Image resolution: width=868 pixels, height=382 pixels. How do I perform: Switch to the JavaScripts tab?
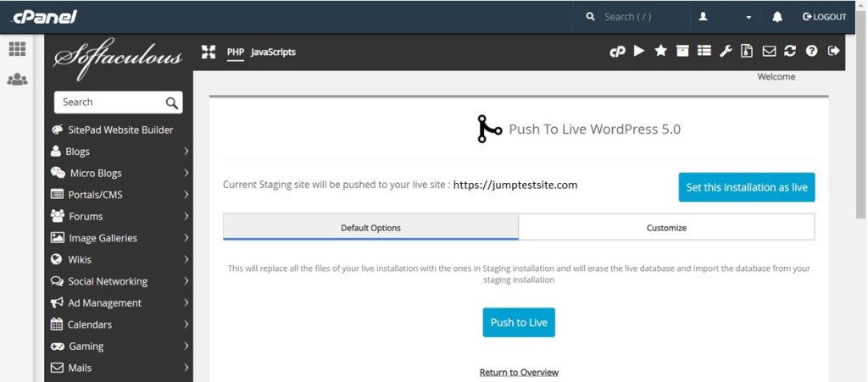(273, 52)
